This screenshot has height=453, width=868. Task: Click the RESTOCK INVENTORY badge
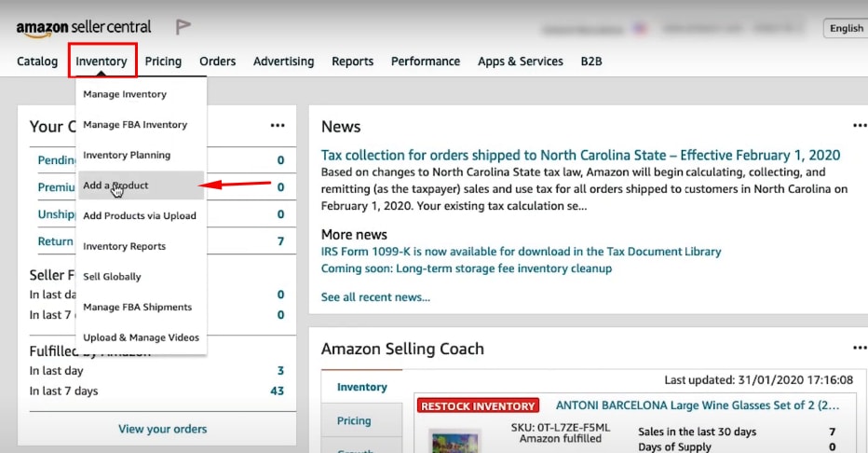point(478,405)
